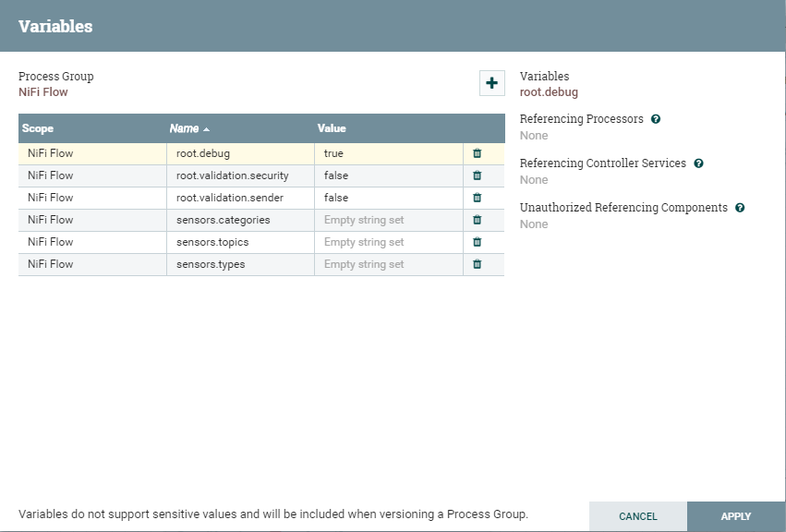Show help for Referencing Controller Services
The image size is (786, 532).
pyautogui.click(x=698, y=163)
